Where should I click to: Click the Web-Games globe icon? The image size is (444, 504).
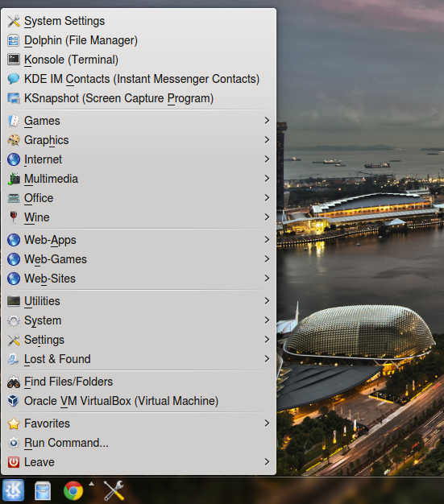point(14,259)
